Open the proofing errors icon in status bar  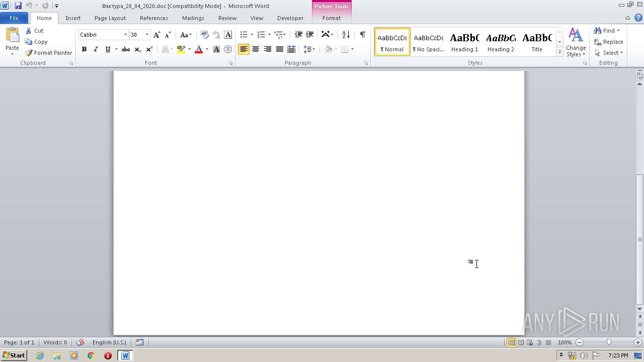80,342
